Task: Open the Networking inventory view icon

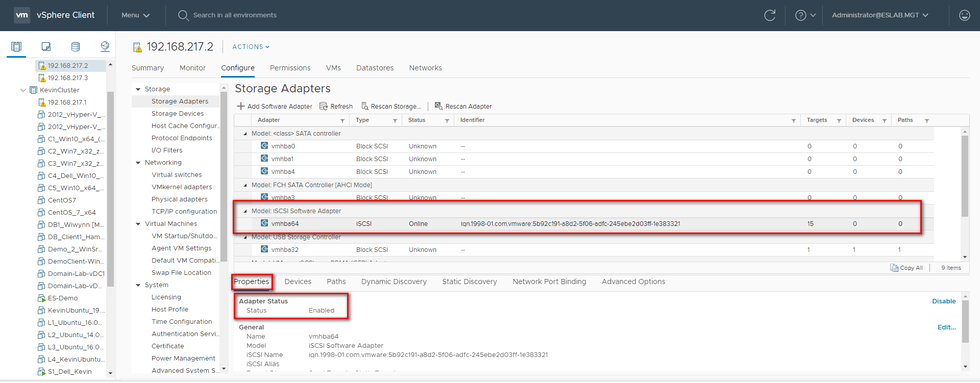Action: (x=105, y=47)
